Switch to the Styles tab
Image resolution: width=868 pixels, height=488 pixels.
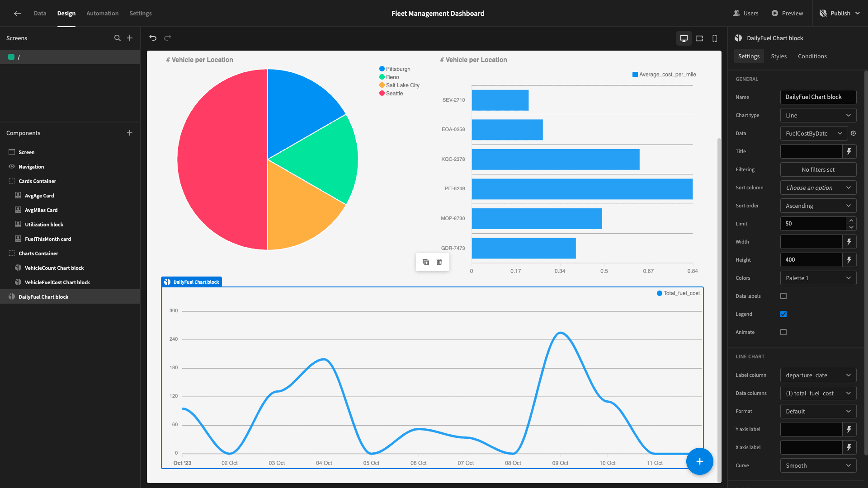[778, 56]
